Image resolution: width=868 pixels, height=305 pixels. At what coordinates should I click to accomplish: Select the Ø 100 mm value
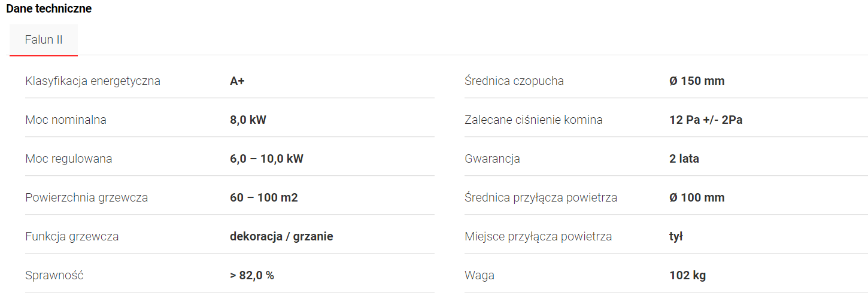click(697, 197)
